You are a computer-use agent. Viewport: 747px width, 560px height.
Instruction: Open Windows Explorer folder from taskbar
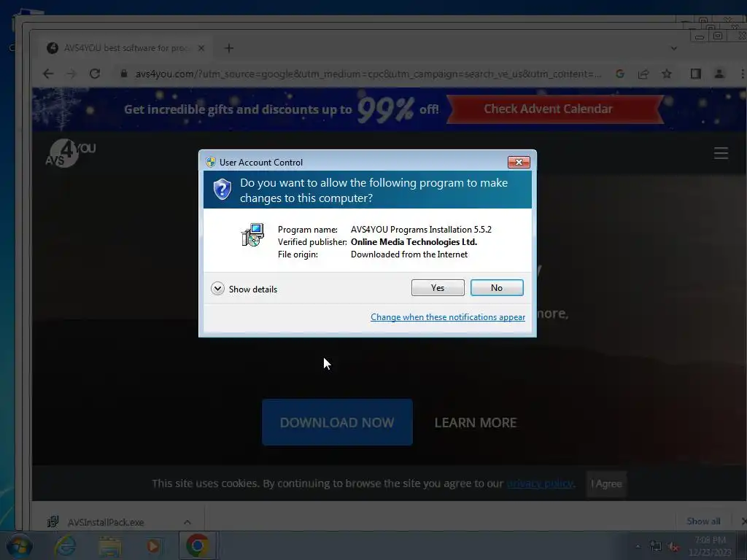point(110,546)
